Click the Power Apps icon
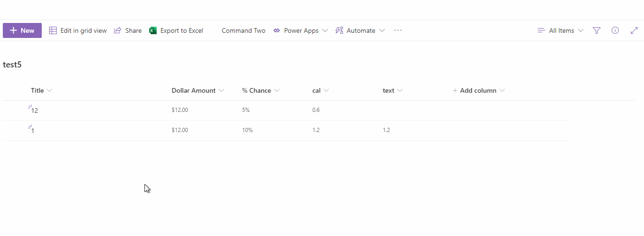 (277, 30)
